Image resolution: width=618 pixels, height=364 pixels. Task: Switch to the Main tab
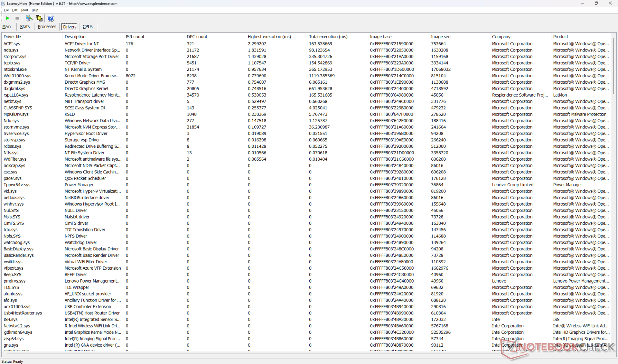(6, 27)
